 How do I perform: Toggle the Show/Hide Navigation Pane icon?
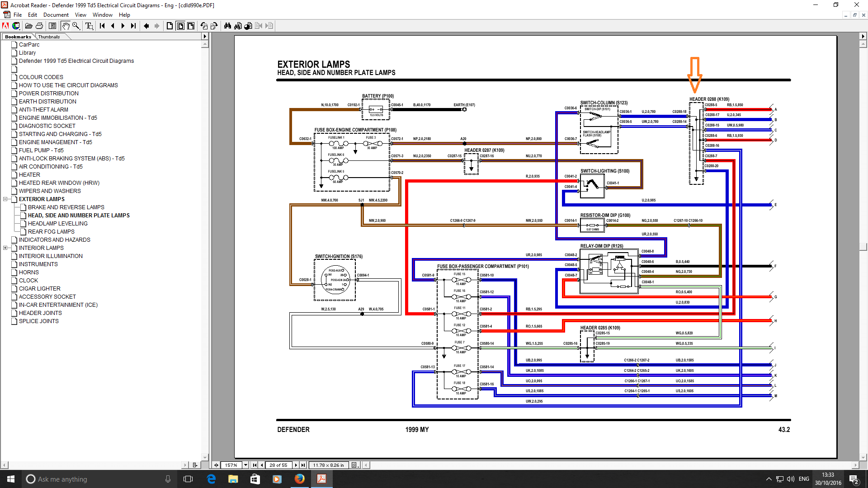(52, 26)
